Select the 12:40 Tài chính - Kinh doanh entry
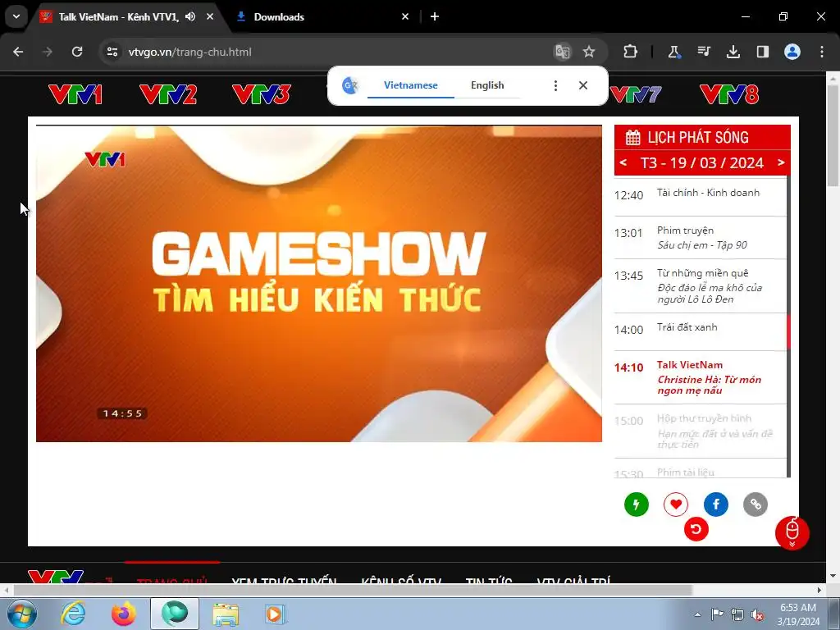 point(701,195)
